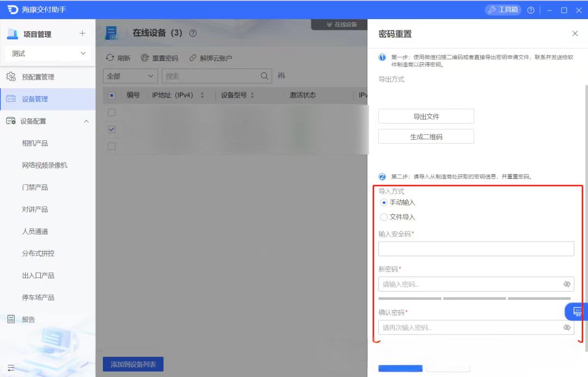The image size is (588, 377).
Task: Click the 报告 document icon
Action: pos(11,319)
